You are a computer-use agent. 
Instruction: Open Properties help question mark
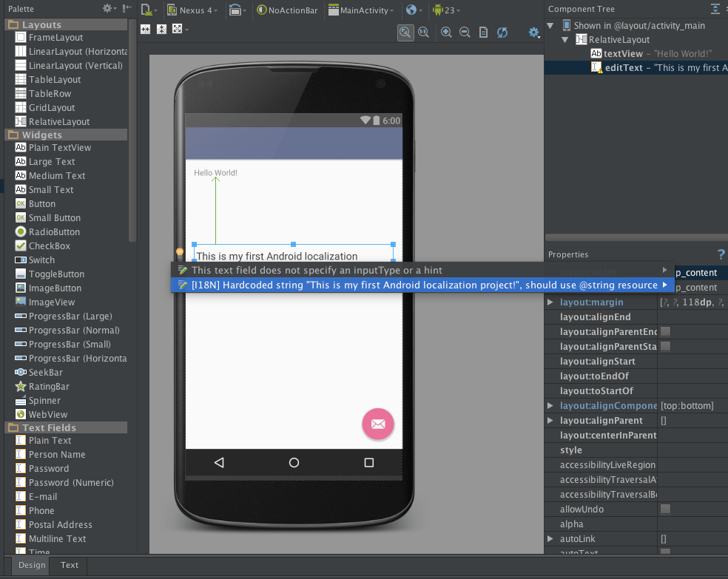(x=721, y=254)
